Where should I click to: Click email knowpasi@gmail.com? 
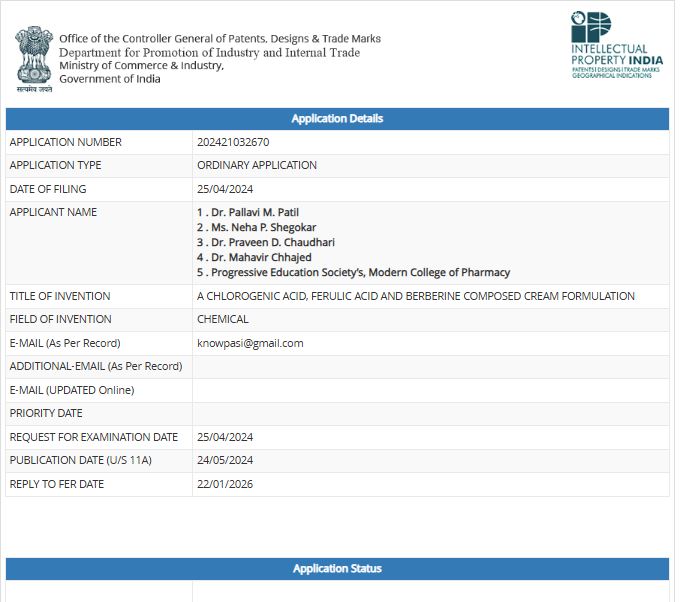(x=250, y=343)
